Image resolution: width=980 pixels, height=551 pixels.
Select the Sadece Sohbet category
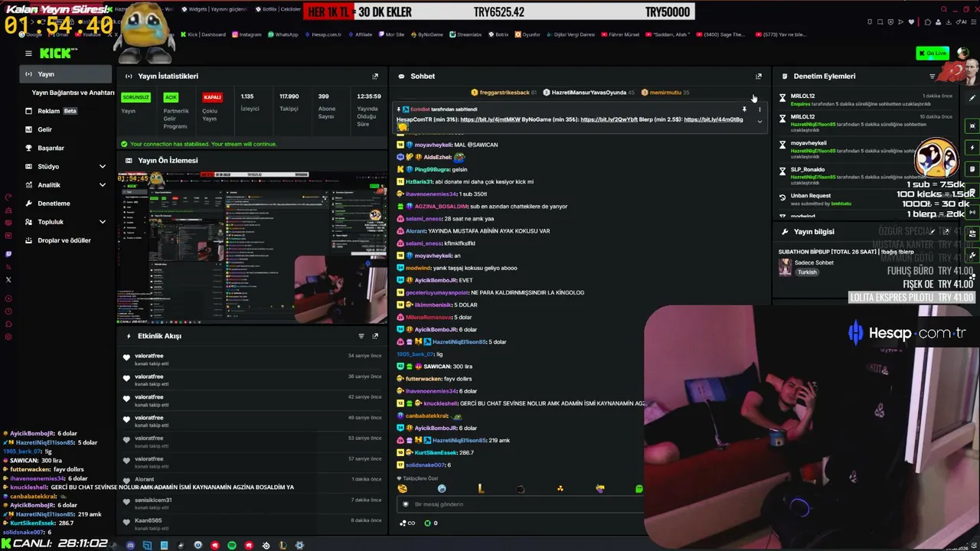click(x=814, y=262)
